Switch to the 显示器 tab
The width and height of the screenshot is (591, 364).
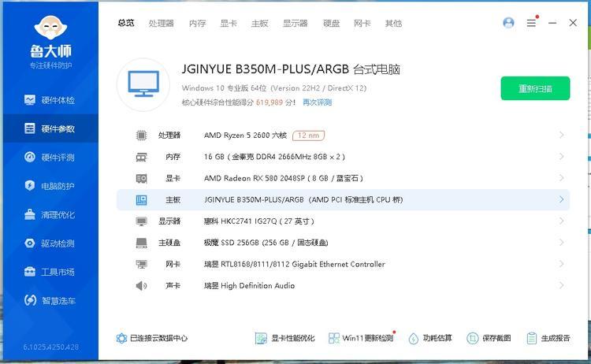coord(295,24)
